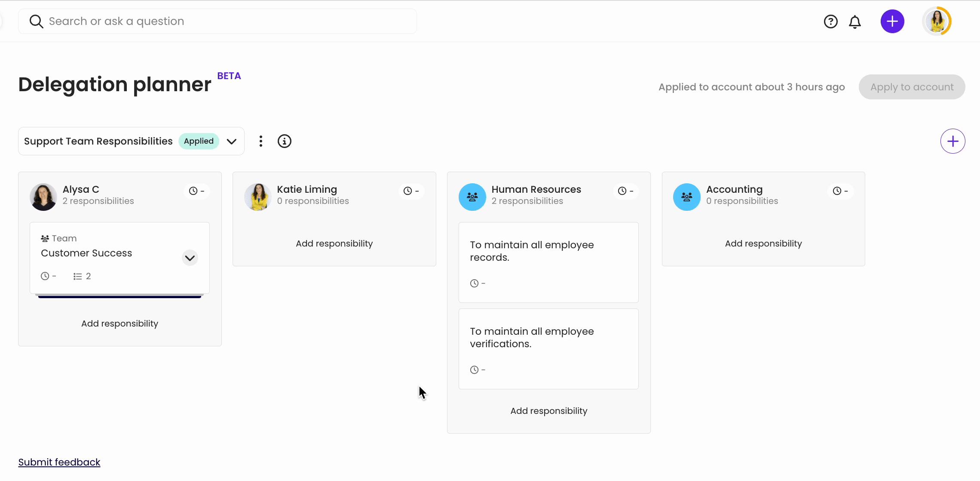Expand the Support Team Responsibilities dropdown
This screenshot has width=980, height=481.
pyautogui.click(x=232, y=142)
